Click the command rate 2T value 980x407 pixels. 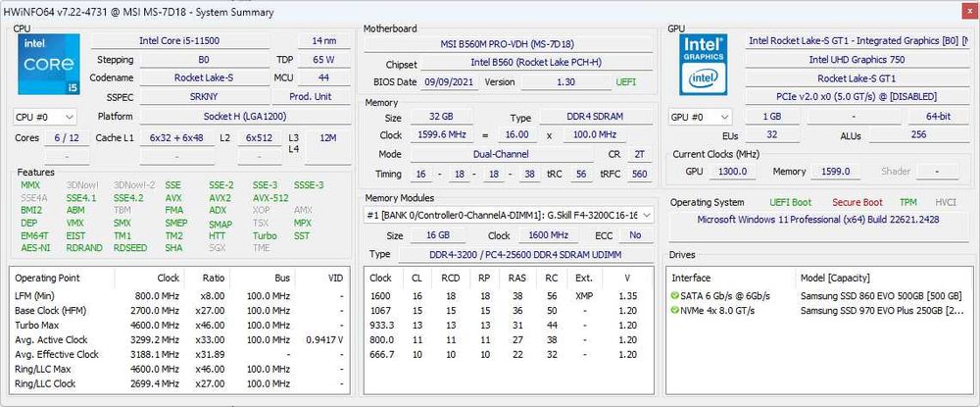tap(639, 154)
